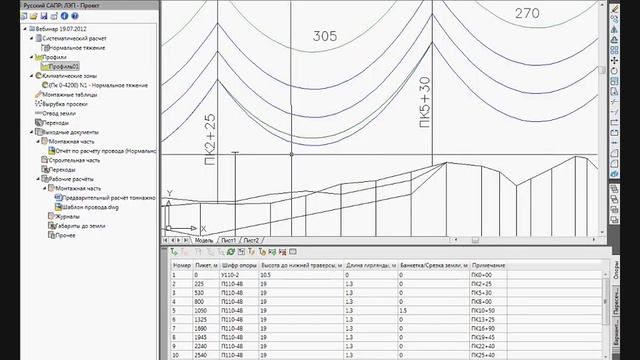Click the Send to Back draw order icon
The width and height of the screenshot is (640, 360).
tap(614, 199)
